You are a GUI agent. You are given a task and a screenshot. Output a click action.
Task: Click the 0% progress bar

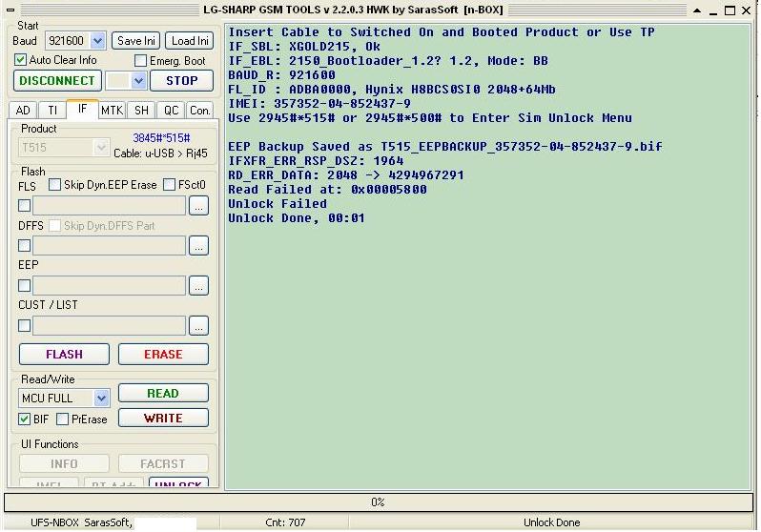[378, 502]
